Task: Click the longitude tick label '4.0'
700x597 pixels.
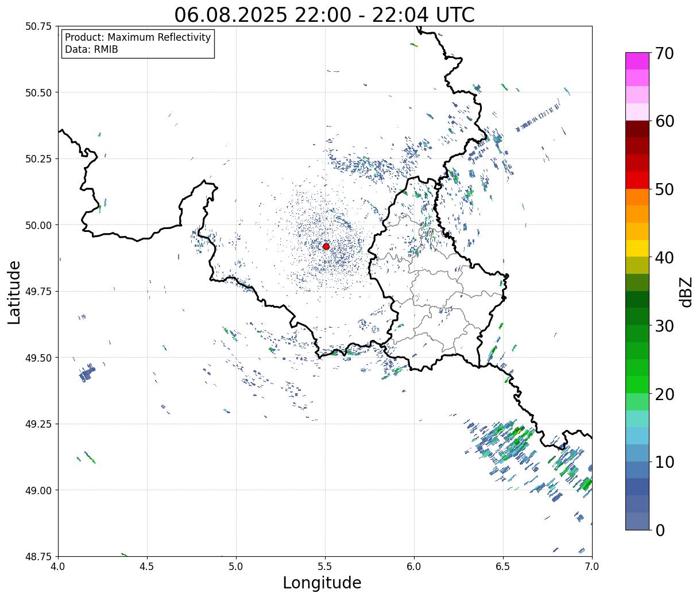Action: [58, 567]
